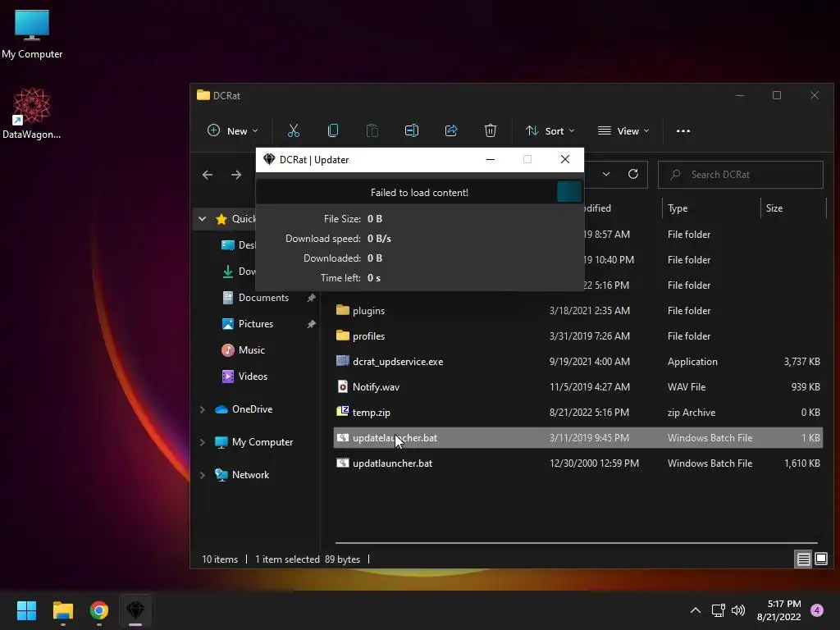Click in the Search DCRat field
The width and height of the screenshot is (840, 630).
[x=741, y=174]
